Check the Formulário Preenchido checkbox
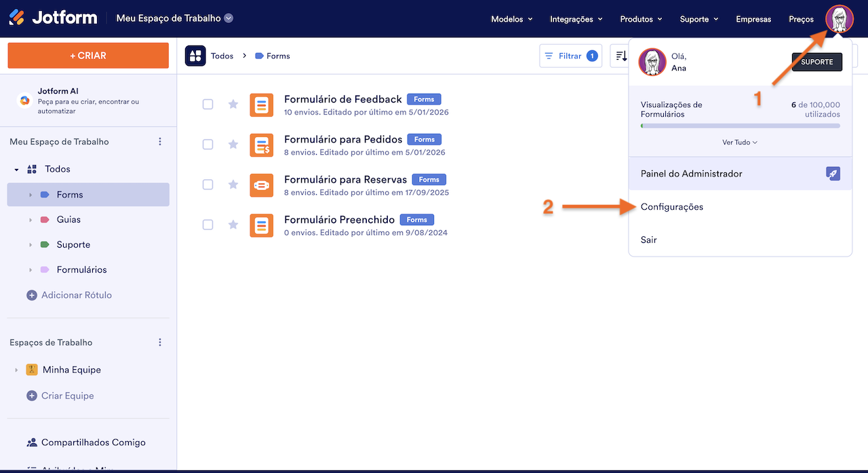868x473 pixels. coord(208,225)
